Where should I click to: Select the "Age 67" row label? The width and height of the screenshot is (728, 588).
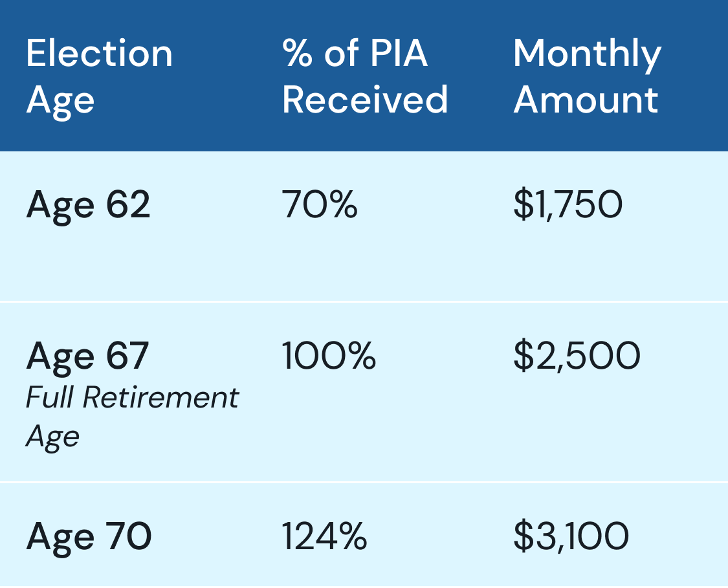[x=87, y=355]
